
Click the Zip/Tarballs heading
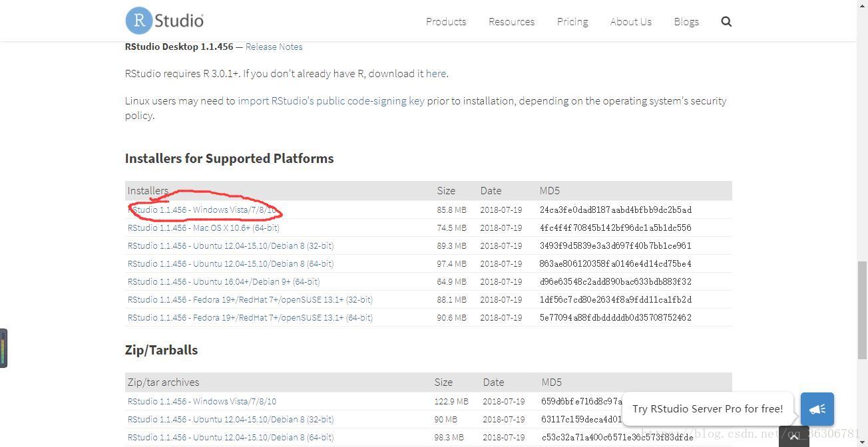pyautogui.click(x=161, y=350)
